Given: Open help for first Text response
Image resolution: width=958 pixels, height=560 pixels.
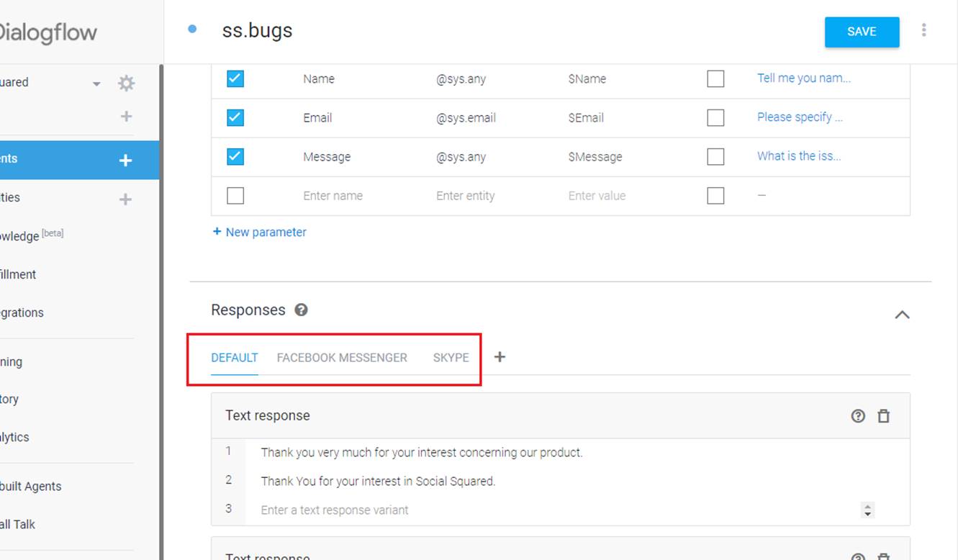Looking at the screenshot, I should coord(858,416).
